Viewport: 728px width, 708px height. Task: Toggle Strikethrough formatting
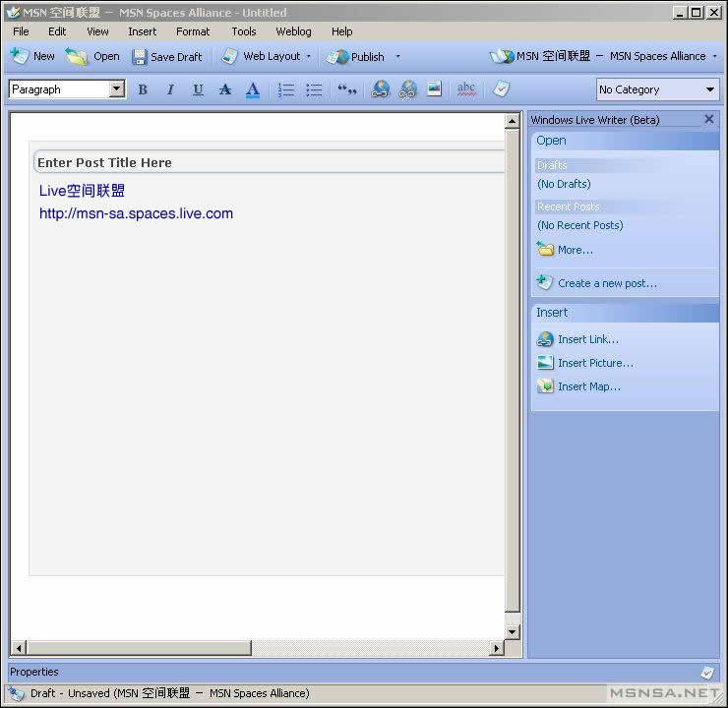tap(225, 89)
